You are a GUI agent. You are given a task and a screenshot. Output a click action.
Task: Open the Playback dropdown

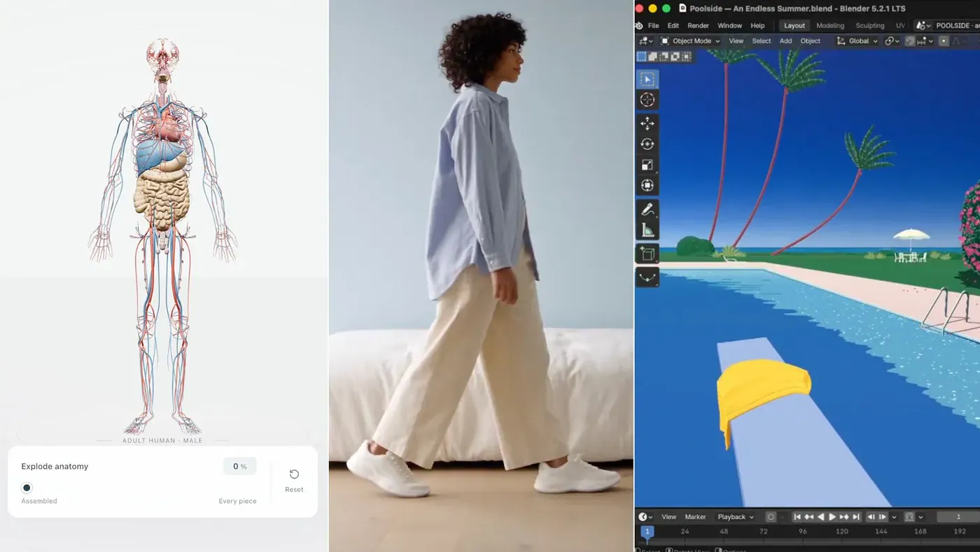[736, 517]
